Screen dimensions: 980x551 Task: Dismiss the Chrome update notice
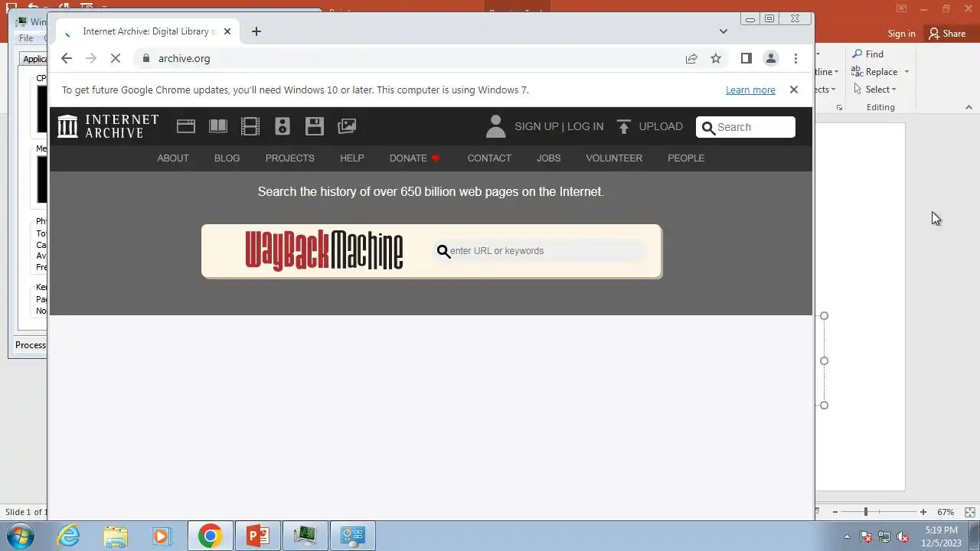tap(794, 90)
